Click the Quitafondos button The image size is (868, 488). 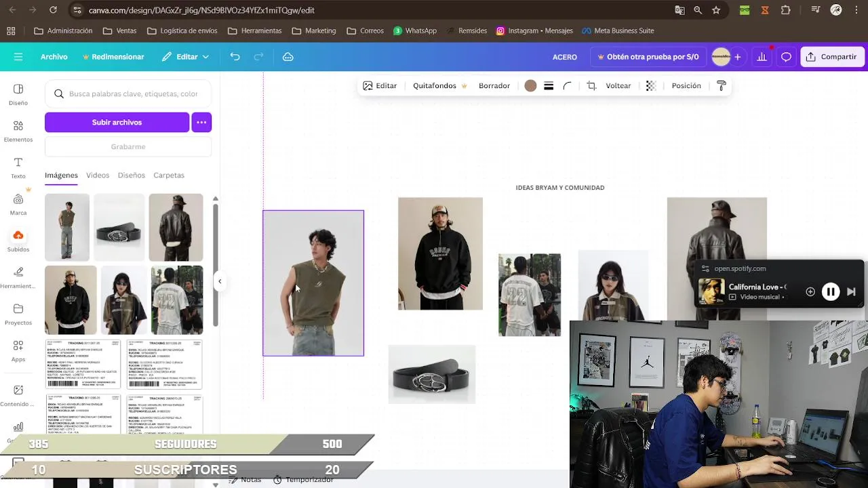point(440,86)
